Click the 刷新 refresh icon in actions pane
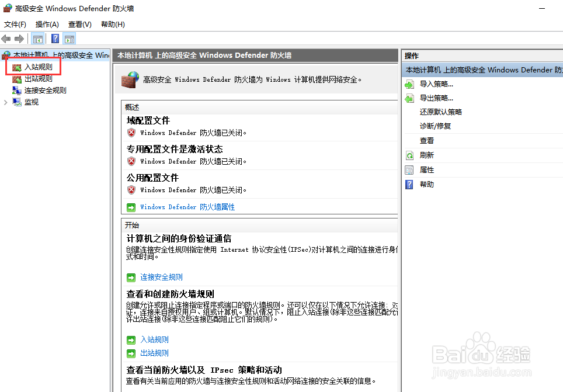563x392 pixels. coord(409,155)
